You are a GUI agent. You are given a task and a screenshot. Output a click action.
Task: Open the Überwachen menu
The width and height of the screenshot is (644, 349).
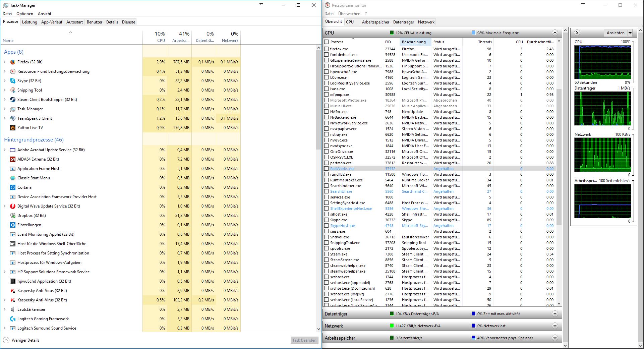tap(349, 14)
